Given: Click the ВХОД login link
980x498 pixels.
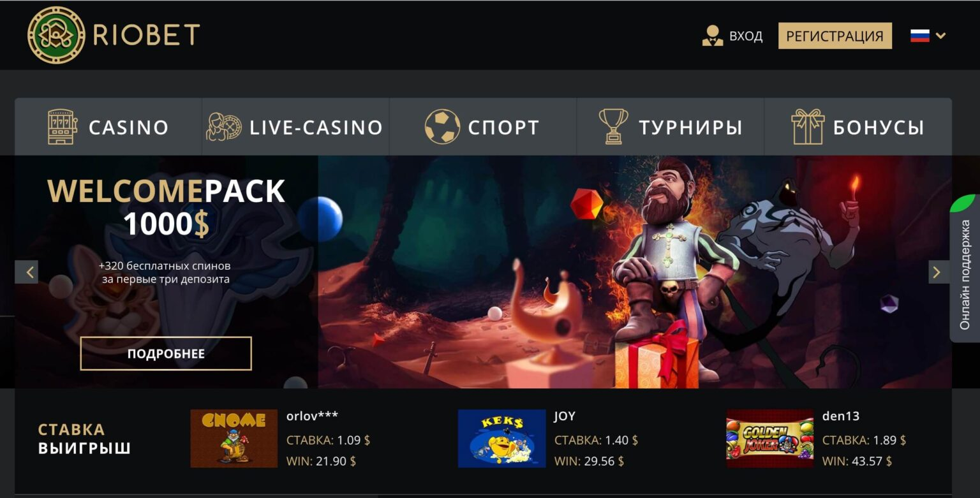Looking at the screenshot, I should click(746, 36).
